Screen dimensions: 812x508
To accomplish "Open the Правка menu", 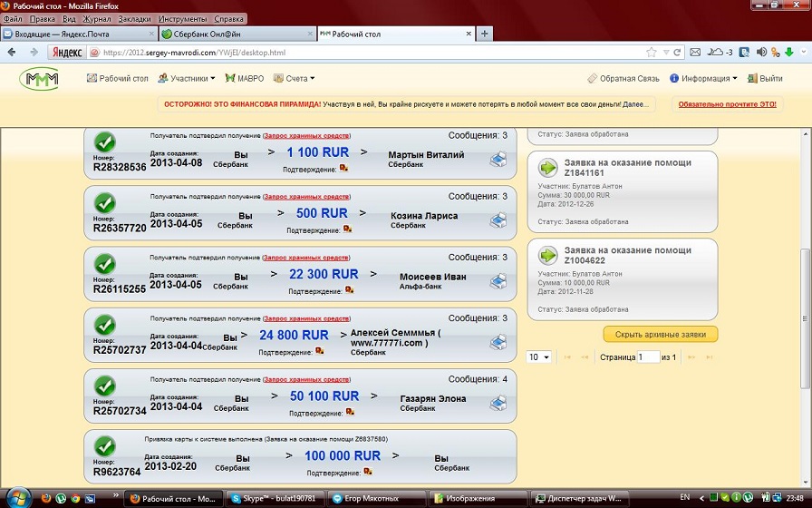I will point(42,19).
